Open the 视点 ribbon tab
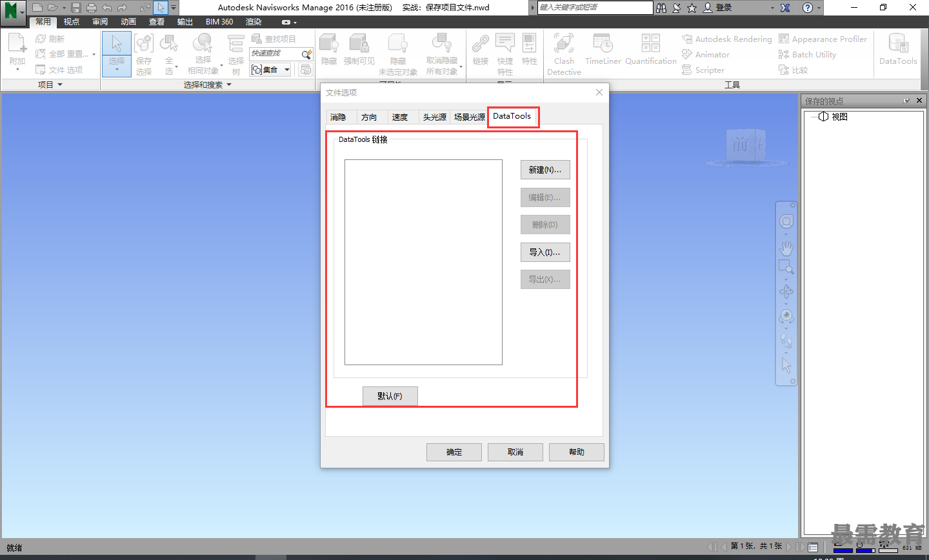This screenshot has width=929, height=560. [x=72, y=22]
